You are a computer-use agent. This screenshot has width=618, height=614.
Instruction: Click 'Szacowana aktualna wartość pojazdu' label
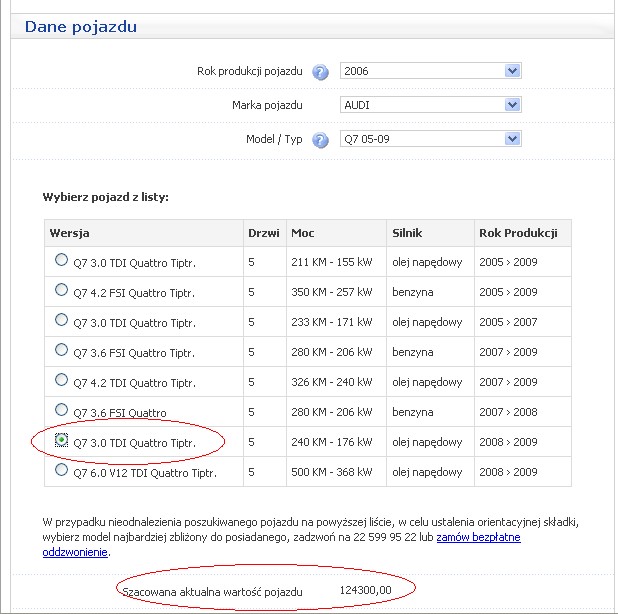tap(212, 592)
